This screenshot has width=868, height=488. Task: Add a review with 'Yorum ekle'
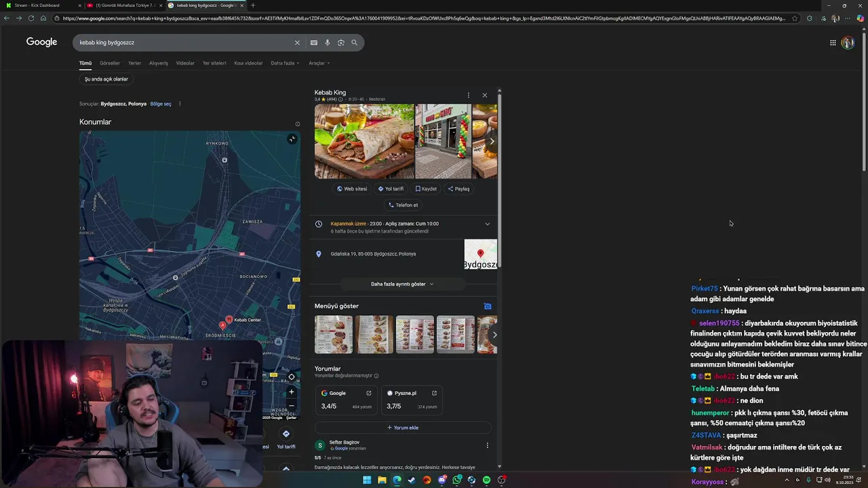pyautogui.click(x=403, y=428)
